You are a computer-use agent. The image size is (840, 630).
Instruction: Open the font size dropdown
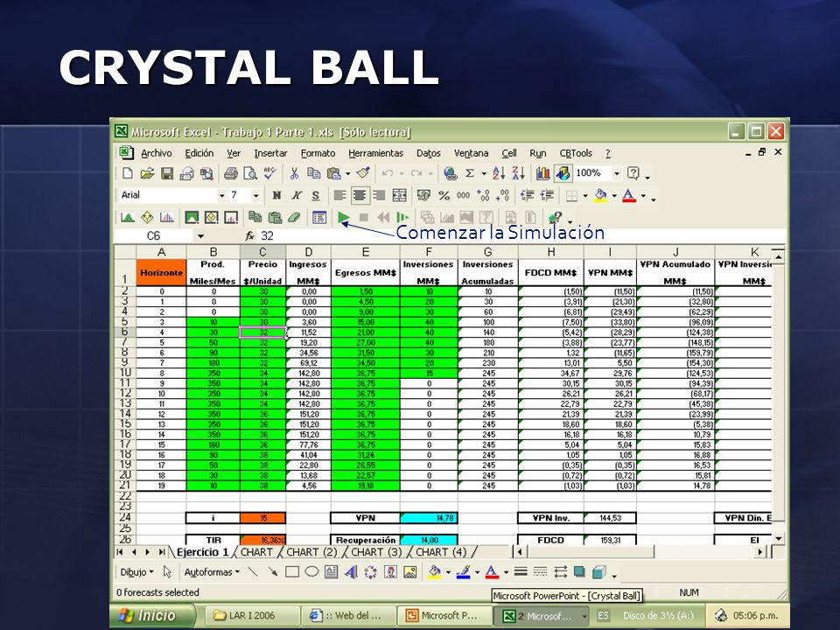pos(255,195)
